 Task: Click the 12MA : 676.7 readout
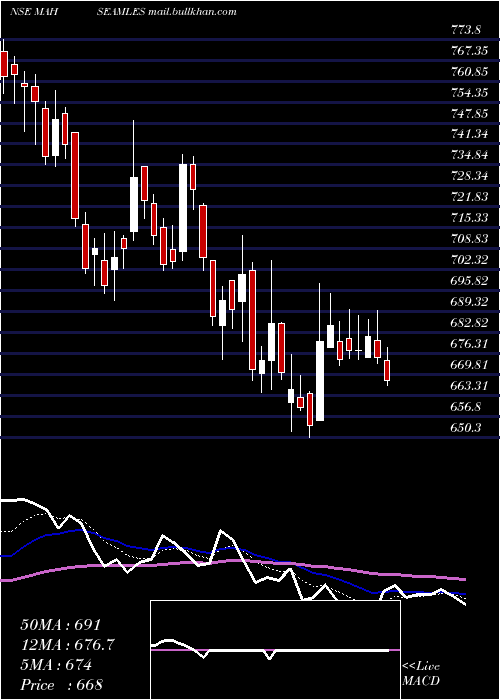[x=67, y=645]
